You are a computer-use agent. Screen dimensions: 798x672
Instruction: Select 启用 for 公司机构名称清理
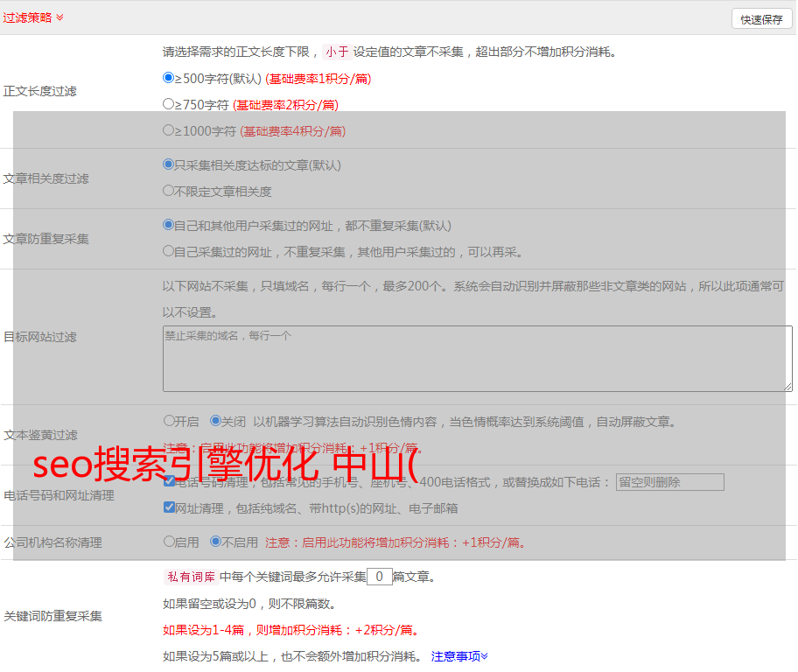click(169, 542)
